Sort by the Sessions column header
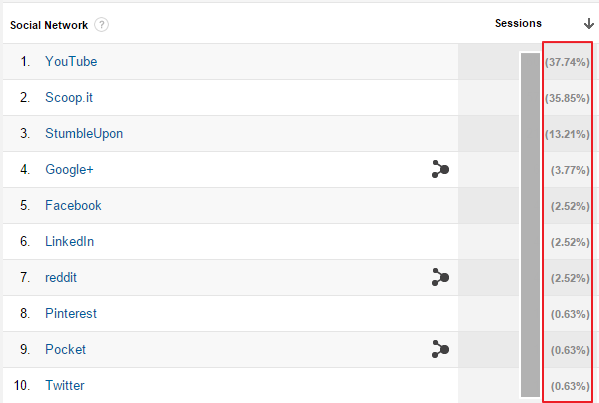Viewport: 599px width, 403px height. coord(518,23)
